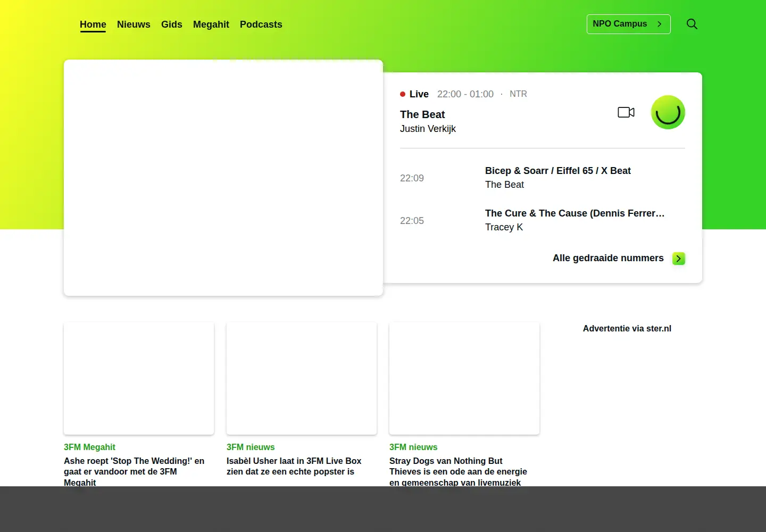Click the NTR broadcaster label
This screenshot has width=766, height=532.
click(518, 94)
